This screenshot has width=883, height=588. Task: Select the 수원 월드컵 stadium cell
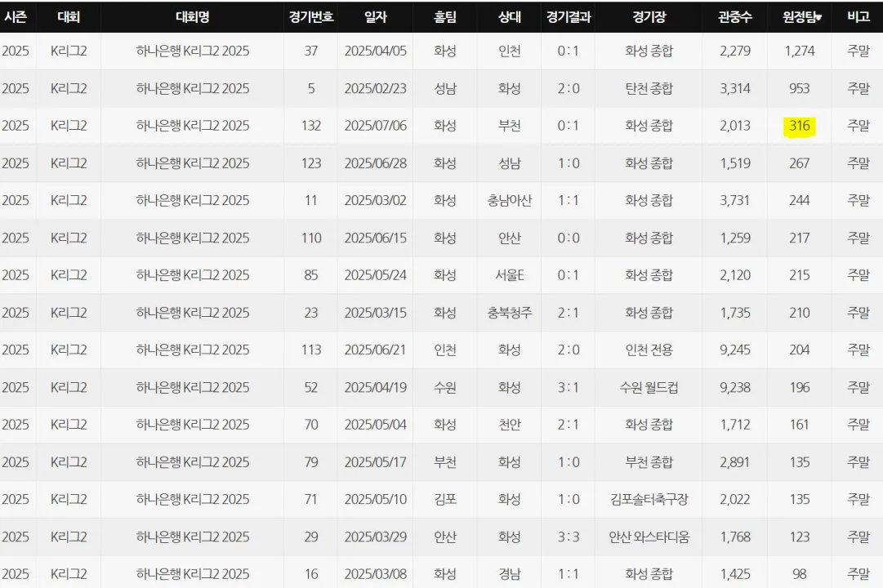coord(649,387)
